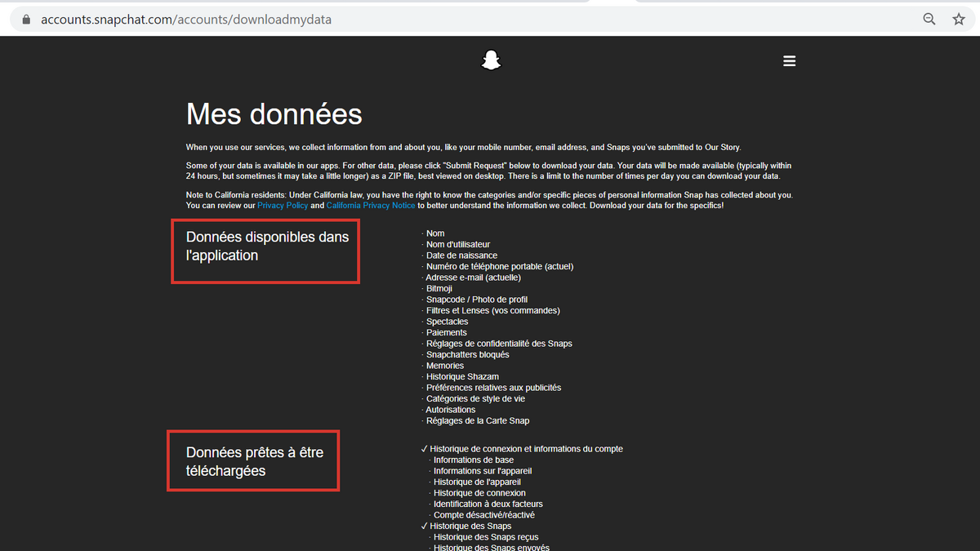Viewport: 980px width, 551px height.
Task: Click the 'Historique de connexion' sub-item
Action: (x=479, y=493)
